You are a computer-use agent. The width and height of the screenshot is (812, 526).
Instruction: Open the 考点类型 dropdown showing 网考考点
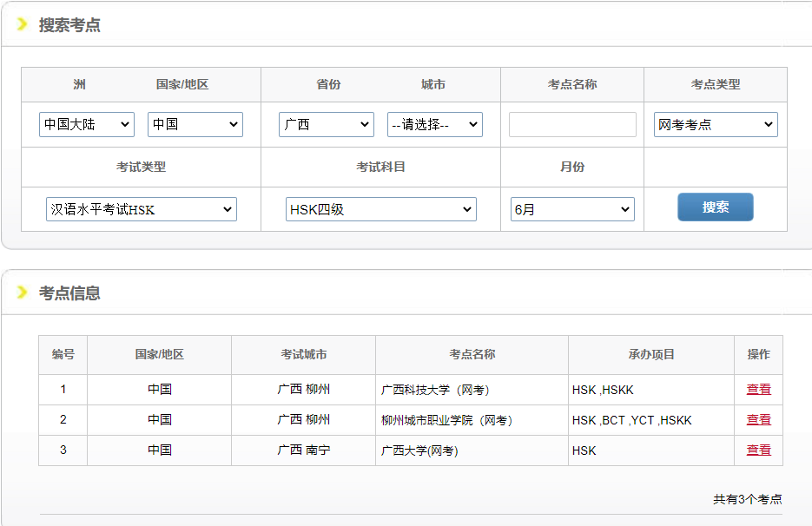point(716,124)
